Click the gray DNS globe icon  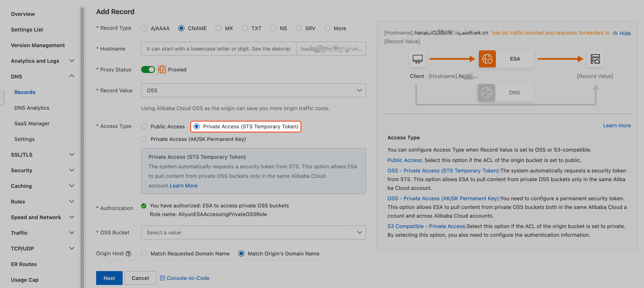tap(486, 93)
